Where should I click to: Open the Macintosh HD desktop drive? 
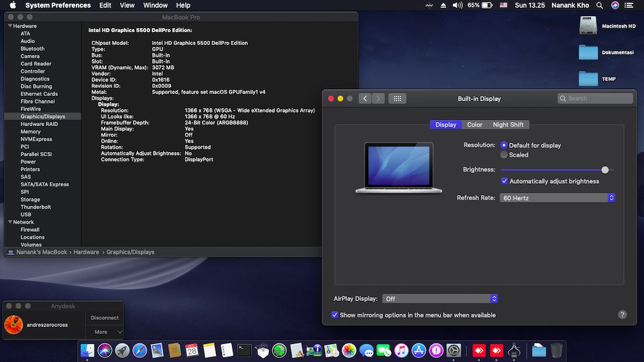pyautogui.click(x=588, y=25)
